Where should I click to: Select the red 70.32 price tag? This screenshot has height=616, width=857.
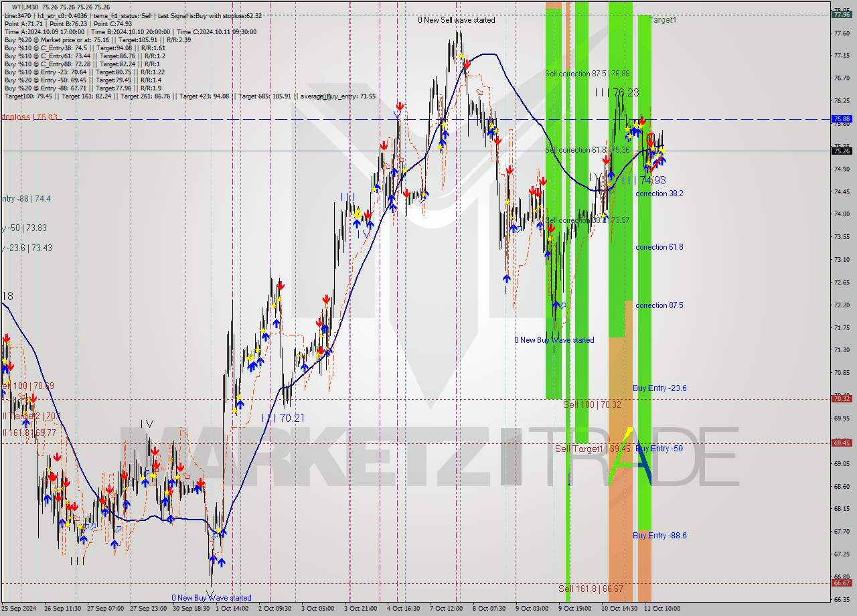(842, 398)
